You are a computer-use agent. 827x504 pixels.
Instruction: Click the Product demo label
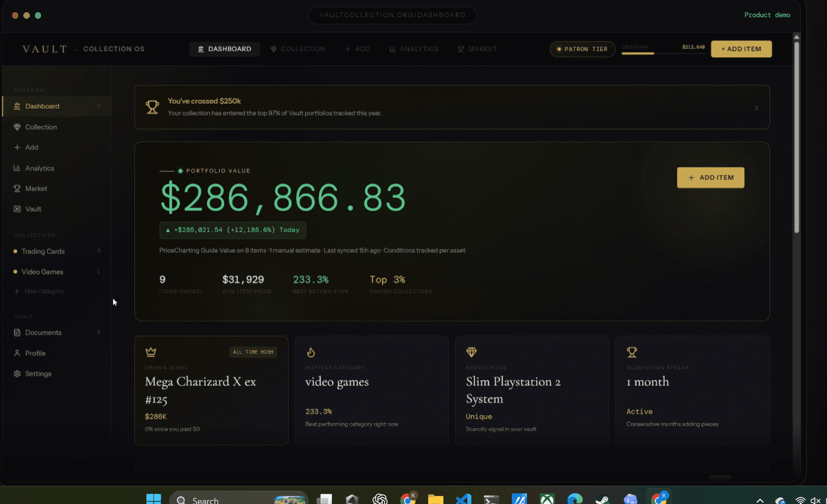click(767, 15)
